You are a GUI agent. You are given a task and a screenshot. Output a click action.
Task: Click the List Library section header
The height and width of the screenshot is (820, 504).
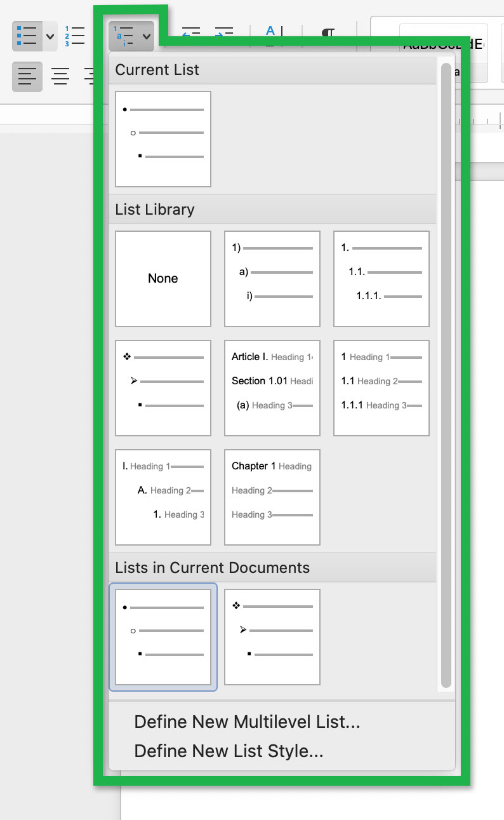pos(273,210)
